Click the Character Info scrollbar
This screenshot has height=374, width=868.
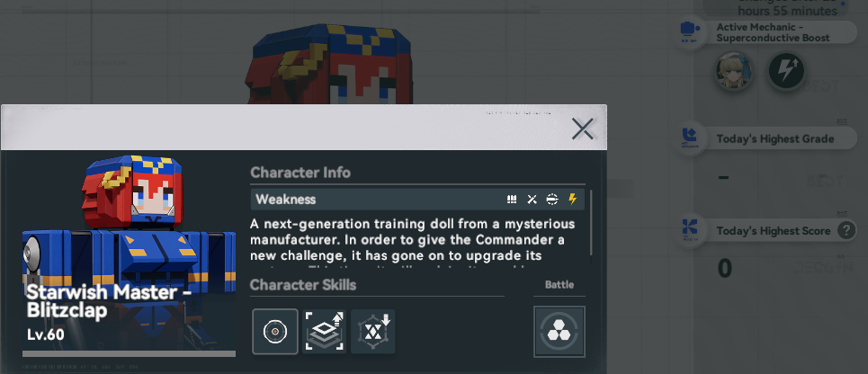pyautogui.click(x=591, y=227)
